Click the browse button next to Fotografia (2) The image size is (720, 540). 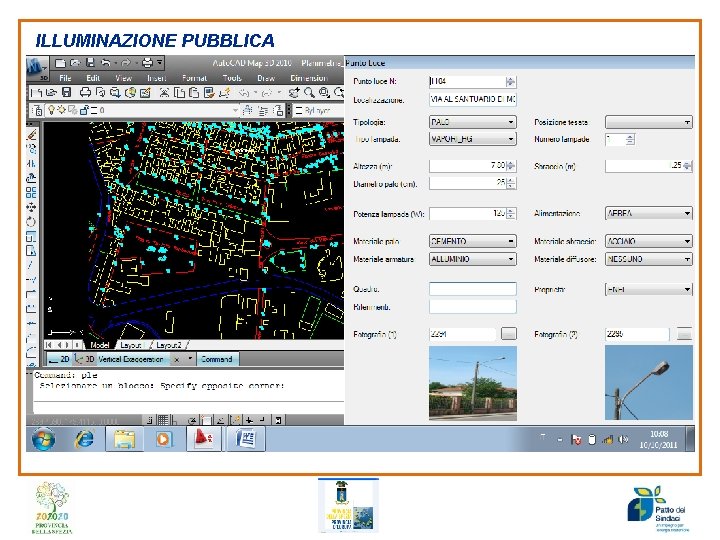click(684, 334)
